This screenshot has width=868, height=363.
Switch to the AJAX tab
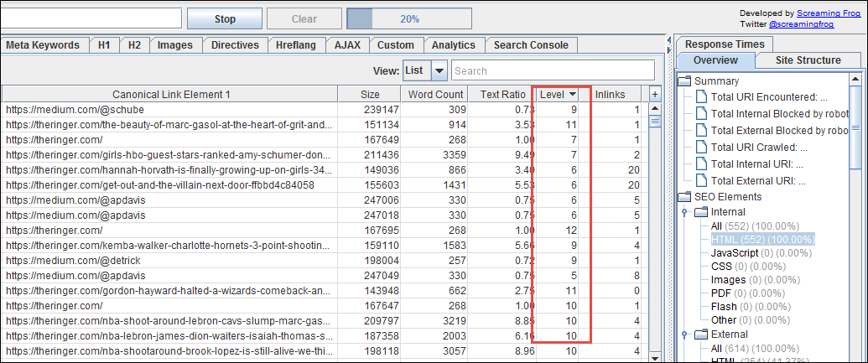pos(347,45)
